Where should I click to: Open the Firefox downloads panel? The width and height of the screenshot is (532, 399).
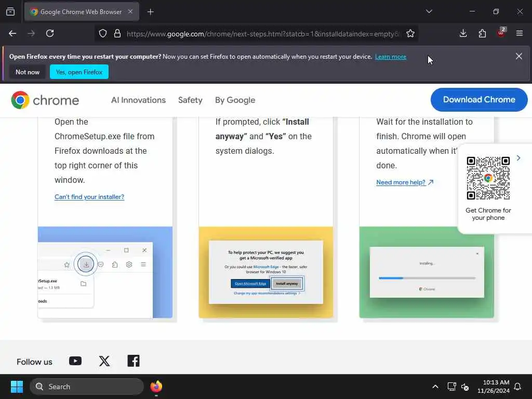(x=463, y=33)
